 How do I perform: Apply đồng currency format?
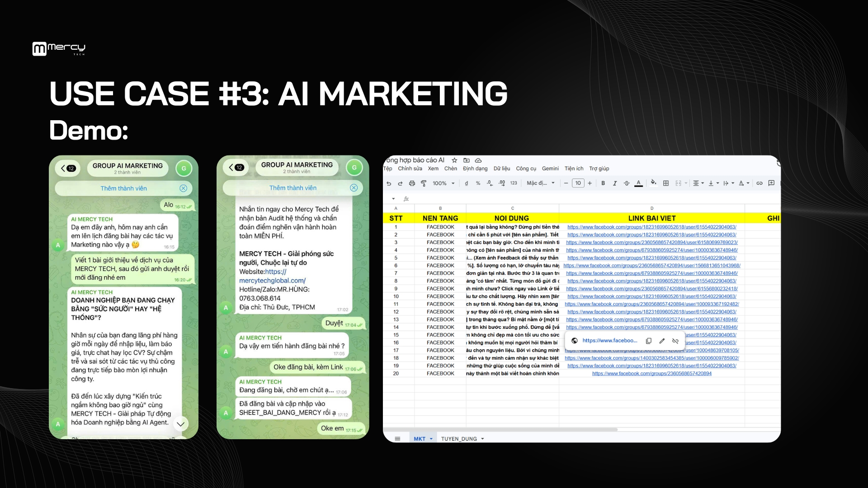point(467,183)
